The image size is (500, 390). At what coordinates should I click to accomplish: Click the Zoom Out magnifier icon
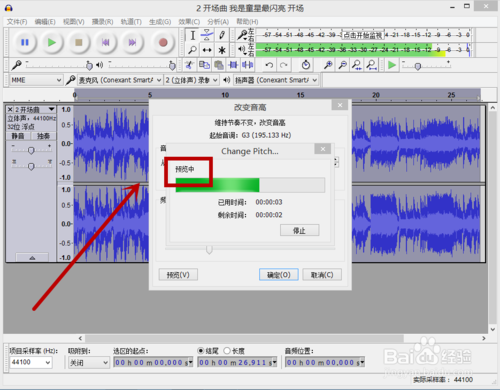342,65
